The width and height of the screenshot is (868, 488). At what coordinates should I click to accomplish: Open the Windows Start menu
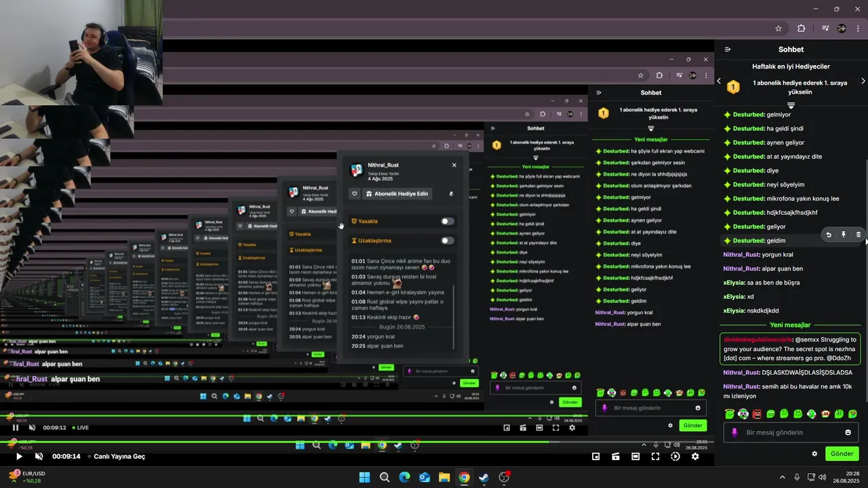pos(364,477)
